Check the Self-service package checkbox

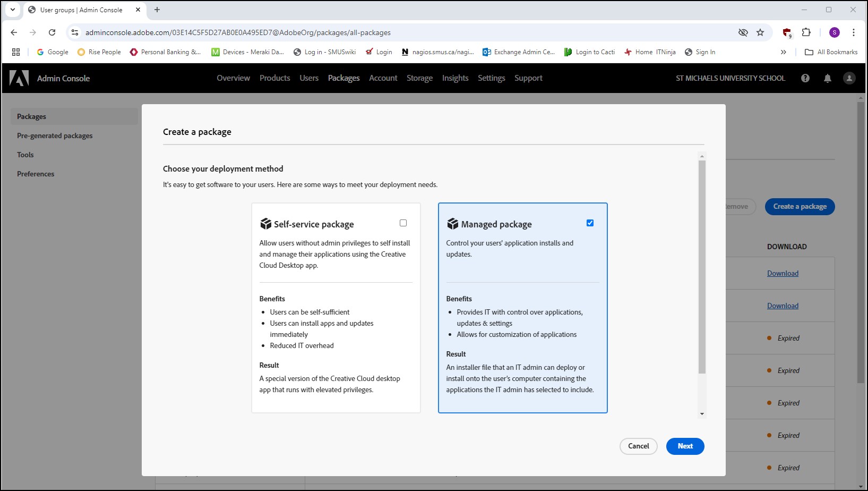[403, 223]
